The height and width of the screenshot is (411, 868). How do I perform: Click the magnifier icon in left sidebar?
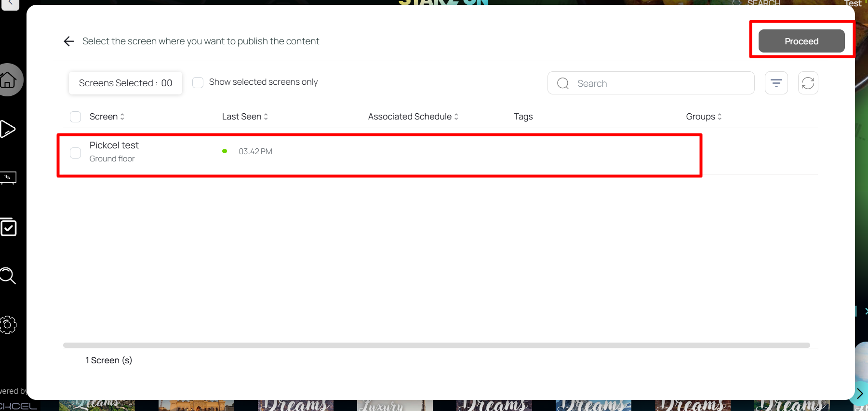[8, 276]
